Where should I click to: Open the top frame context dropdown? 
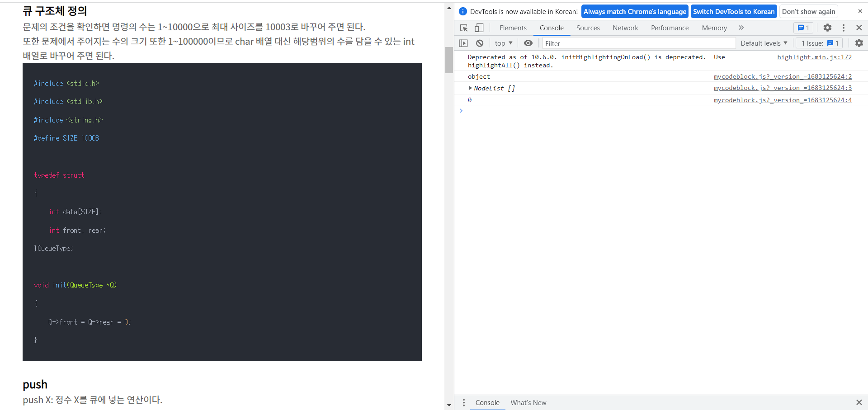pos(503,43)
